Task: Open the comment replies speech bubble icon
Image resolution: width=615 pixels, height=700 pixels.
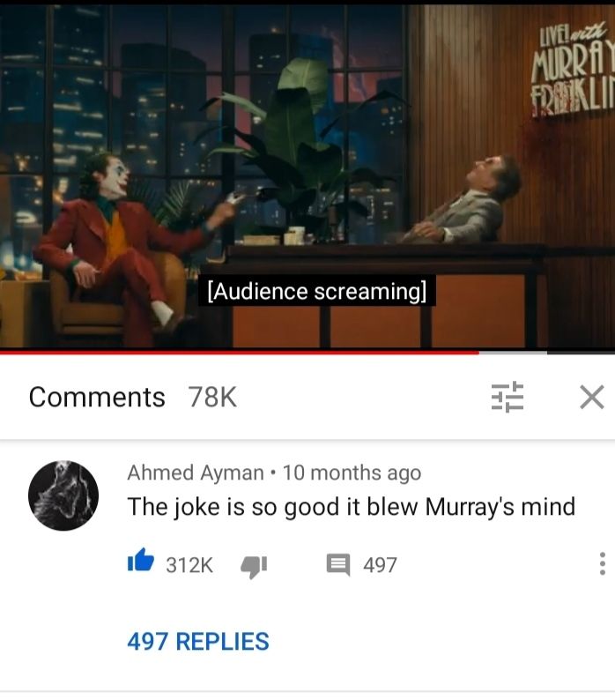Action: coord(338,565)
